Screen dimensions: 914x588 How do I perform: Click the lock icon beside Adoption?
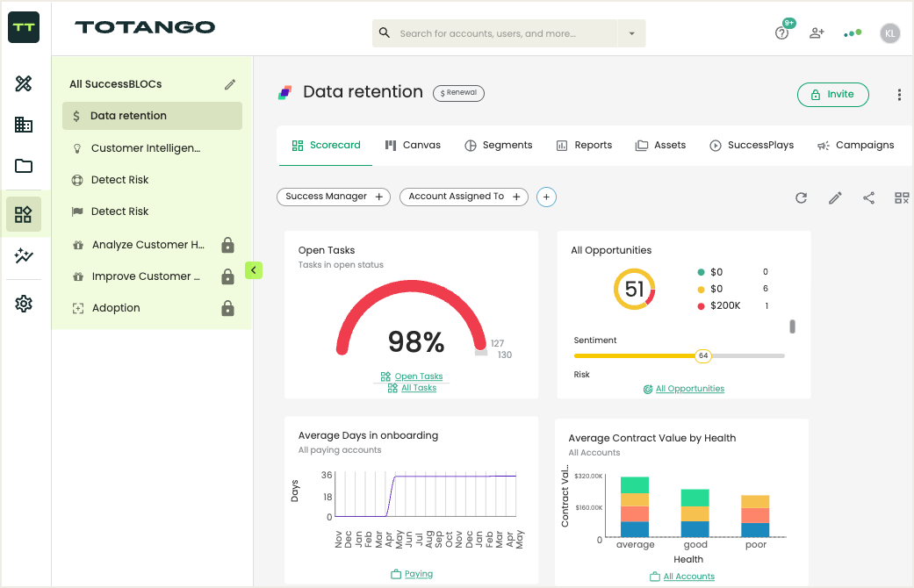click(x=228, y=308)
